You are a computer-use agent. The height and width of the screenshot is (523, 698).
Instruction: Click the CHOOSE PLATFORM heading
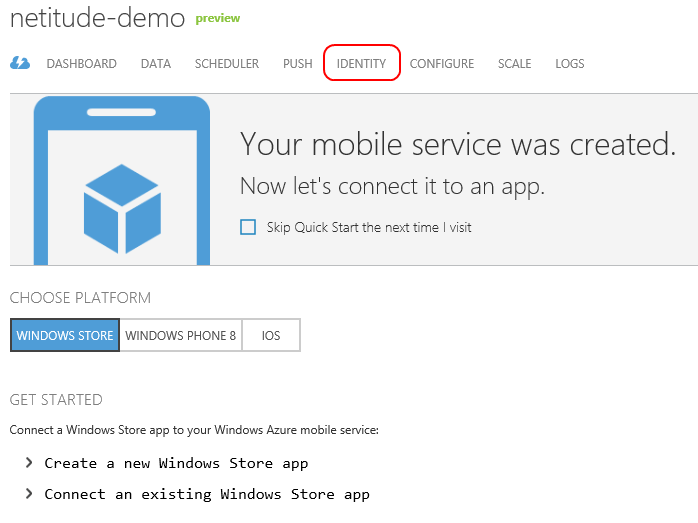(x=80, y=297)
